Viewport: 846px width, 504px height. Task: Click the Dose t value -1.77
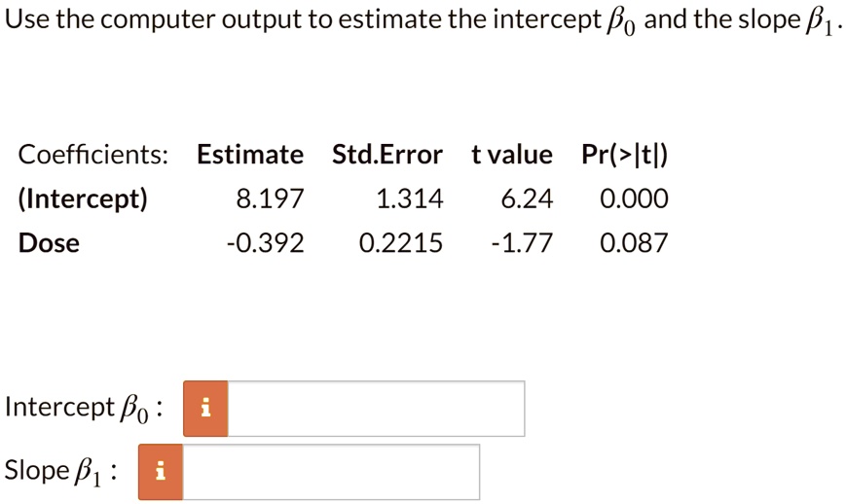click(522, 243)
